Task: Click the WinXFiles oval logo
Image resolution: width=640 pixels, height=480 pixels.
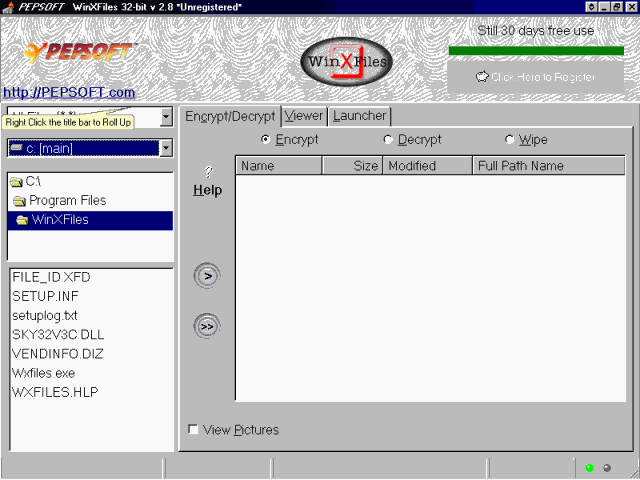Action: (x=346, y=64)
